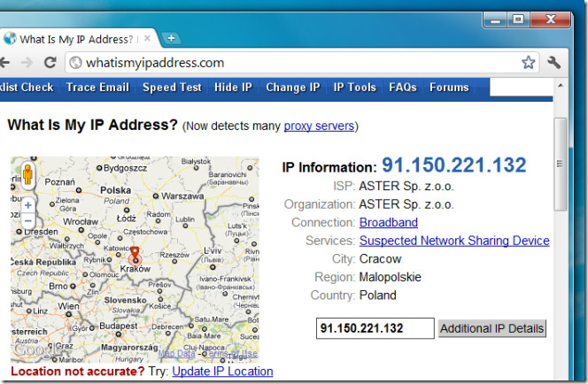Click the large blue IP 91.150.221.132
The image size is (588, 384).
click(453, 165)
